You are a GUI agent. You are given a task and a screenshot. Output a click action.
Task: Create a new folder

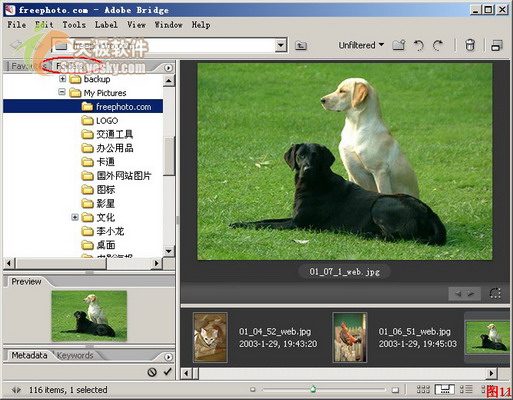(399, 45)
